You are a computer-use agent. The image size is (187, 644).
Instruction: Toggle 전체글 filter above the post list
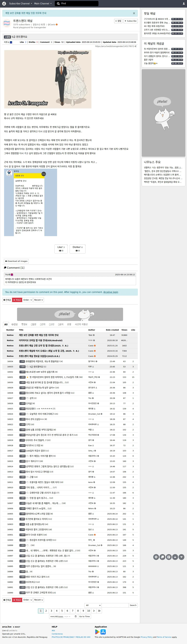7,300
